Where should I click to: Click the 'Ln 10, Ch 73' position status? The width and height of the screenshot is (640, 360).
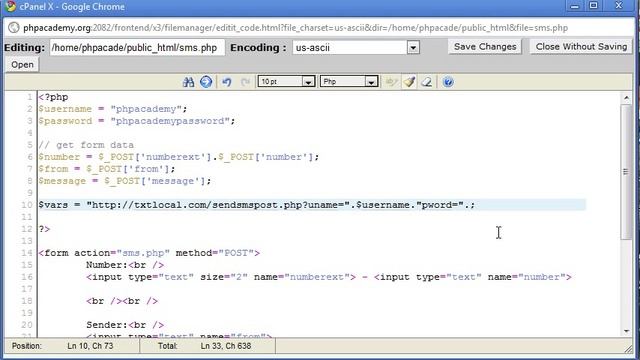coord(90,346)
